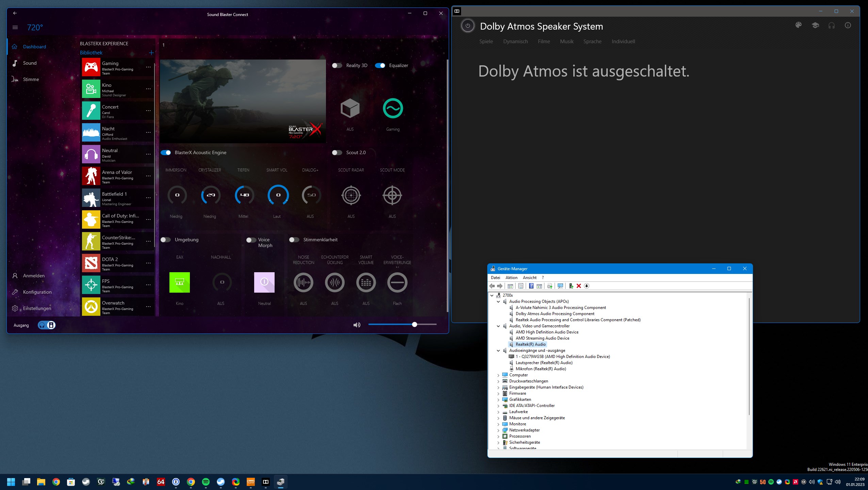Image resolution: width=868 pixels, height=490 pixels.
Task: Collapse Audioeingänge und -ausgänge node
Action: [x=498, y=350]
